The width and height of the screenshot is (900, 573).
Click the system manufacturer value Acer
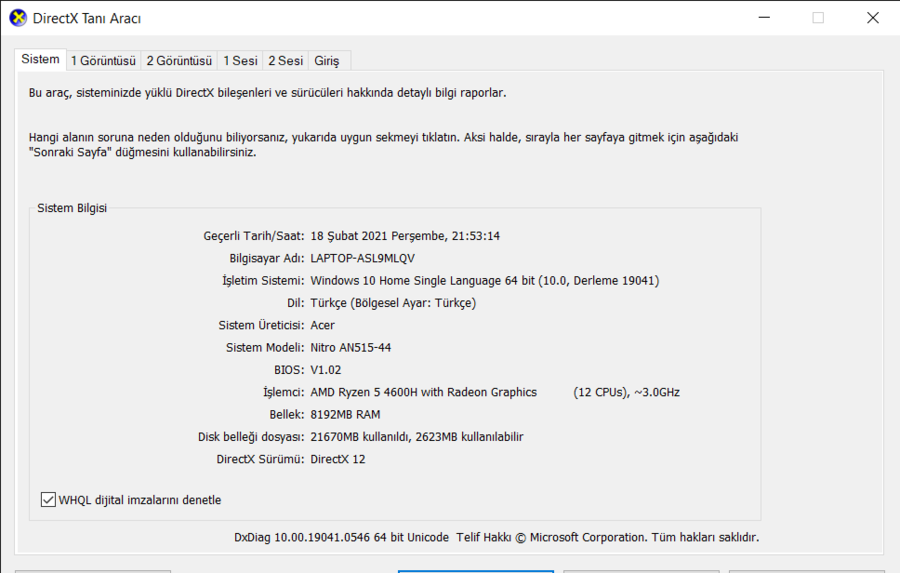tap(322, 326)
